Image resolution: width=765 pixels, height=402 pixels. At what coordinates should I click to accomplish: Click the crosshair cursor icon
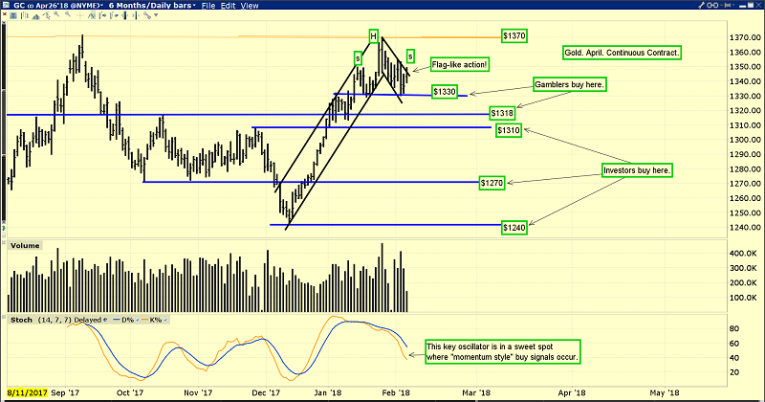click(80, 15)
